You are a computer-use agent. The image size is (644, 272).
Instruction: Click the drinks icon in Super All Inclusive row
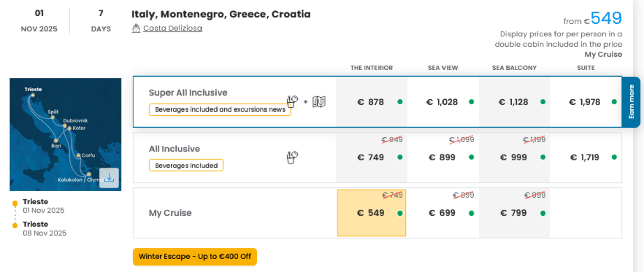click(292, 101)
